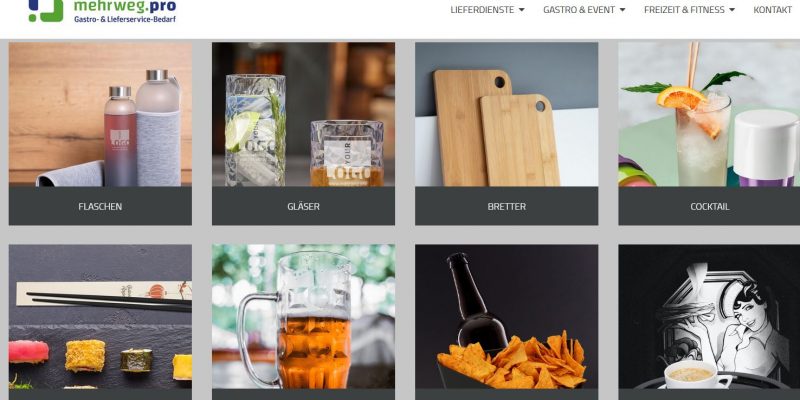
Task: Click the Gläser category label
Action: pos(303,206)
